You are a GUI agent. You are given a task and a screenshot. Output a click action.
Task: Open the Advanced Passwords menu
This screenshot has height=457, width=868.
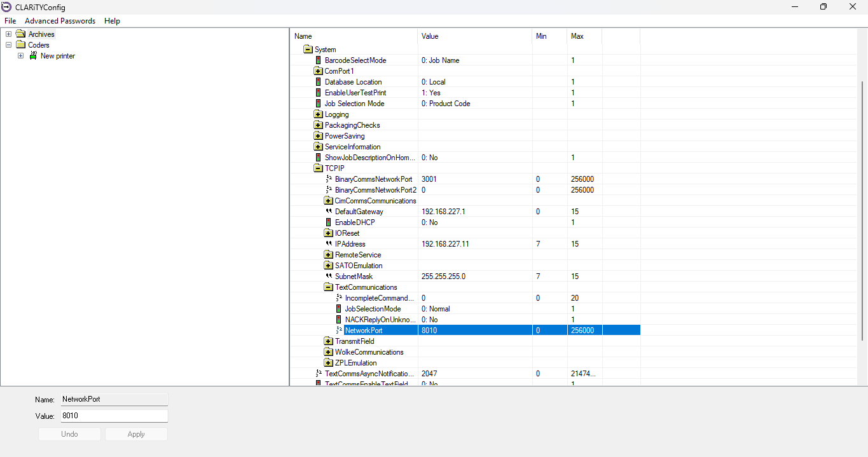[x=60, y=21]
